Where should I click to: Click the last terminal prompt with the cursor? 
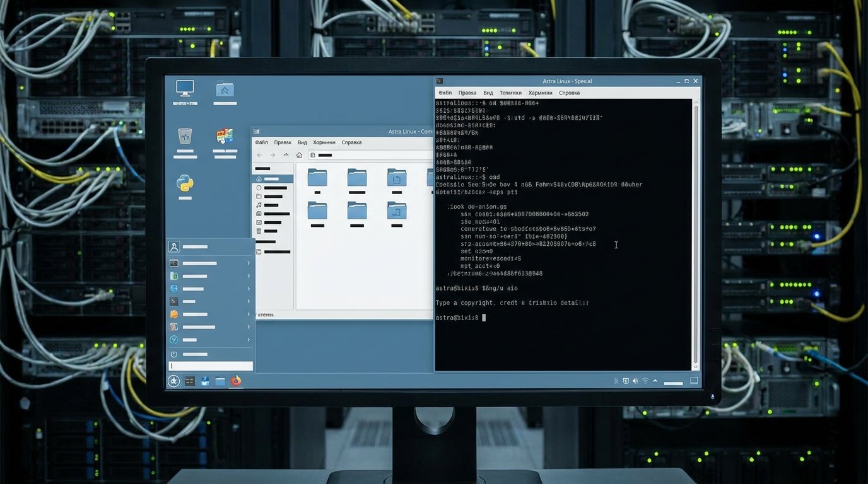click(x=460, y=318)
